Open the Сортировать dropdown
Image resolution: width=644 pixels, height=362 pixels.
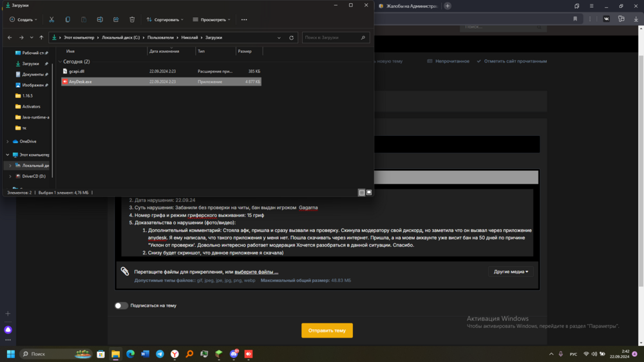click(x=165, y=19)
